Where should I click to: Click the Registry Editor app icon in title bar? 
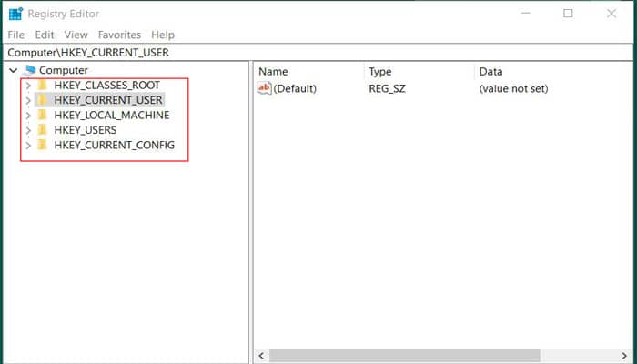point(15,13)
